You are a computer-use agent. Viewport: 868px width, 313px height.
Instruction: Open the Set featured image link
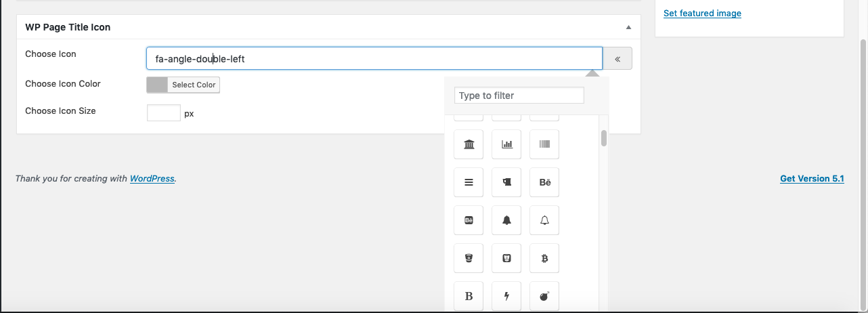pos(702,14)
